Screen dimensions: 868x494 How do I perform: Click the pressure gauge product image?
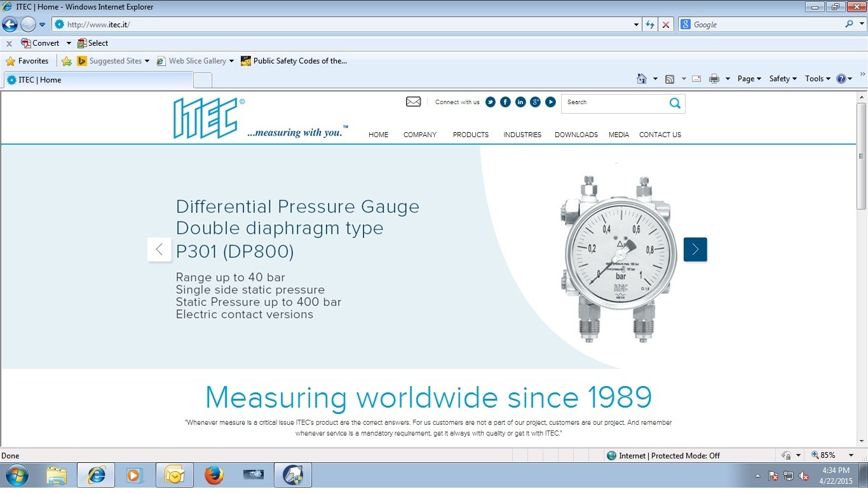pyautogui.click(x=618, y=259)
